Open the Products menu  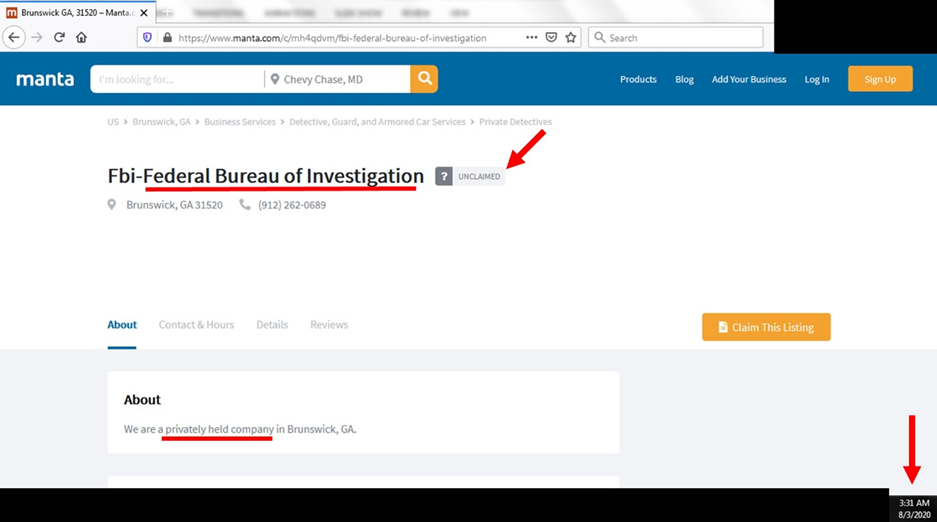(x=638, y=79)
